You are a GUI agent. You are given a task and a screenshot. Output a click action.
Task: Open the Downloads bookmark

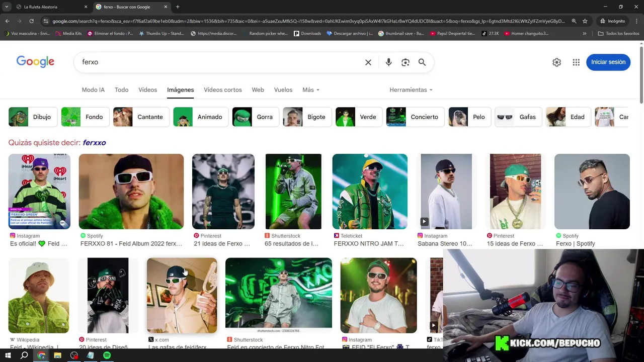coord(307,34)
